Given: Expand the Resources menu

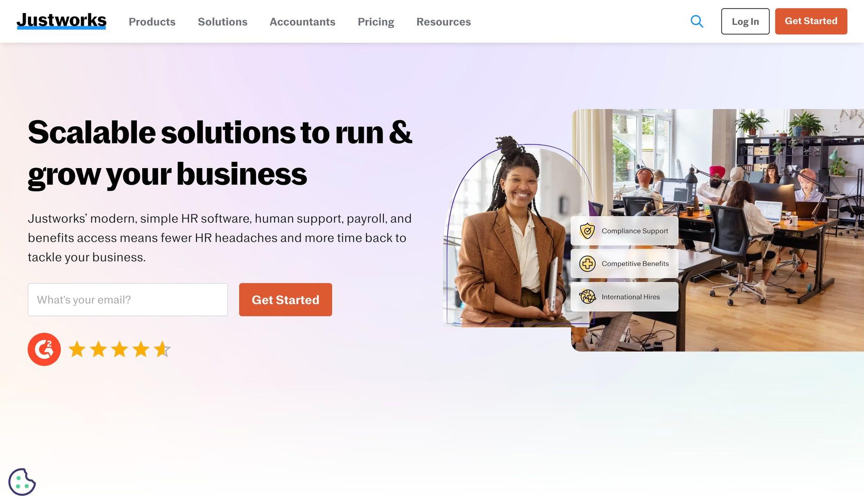Looking at the screenshot, I should pyautogui.click(x=443, y=22).
